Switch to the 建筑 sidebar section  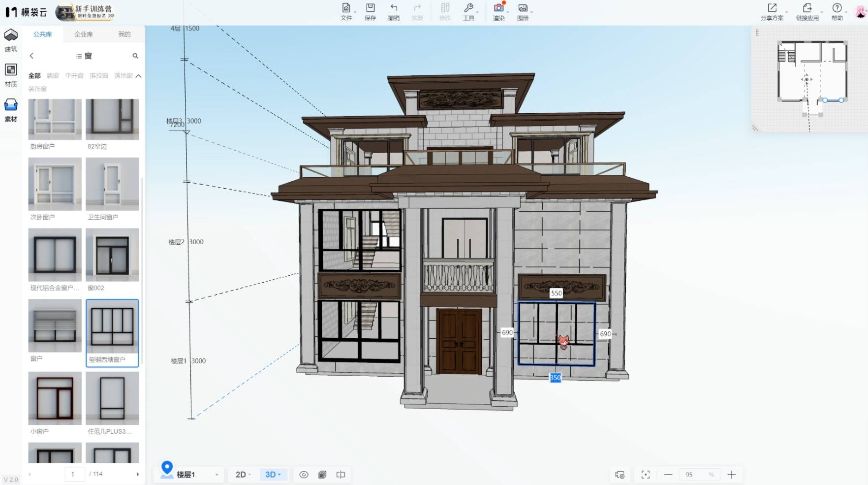(x=11, y=40)
